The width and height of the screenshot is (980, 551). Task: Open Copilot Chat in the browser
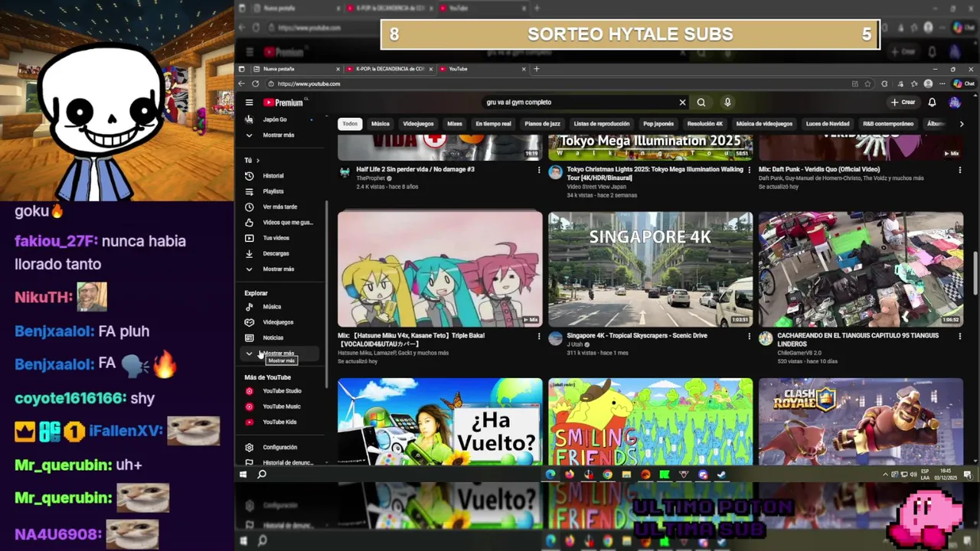click(x=965, y=84)
